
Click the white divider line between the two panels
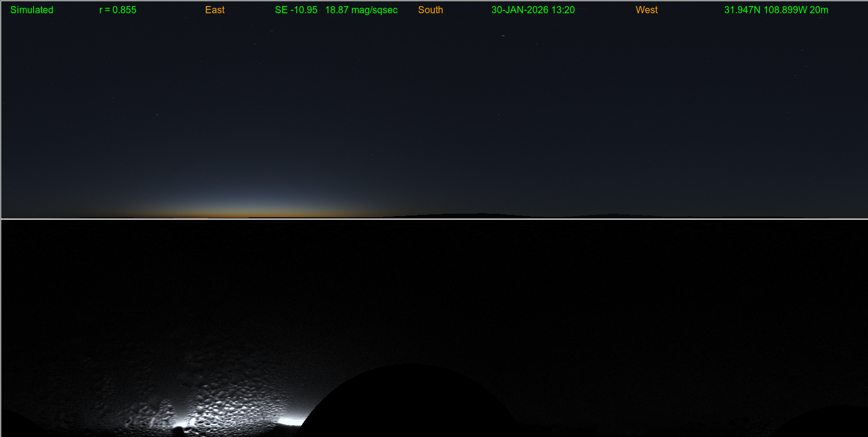click(x=433, y=218)
